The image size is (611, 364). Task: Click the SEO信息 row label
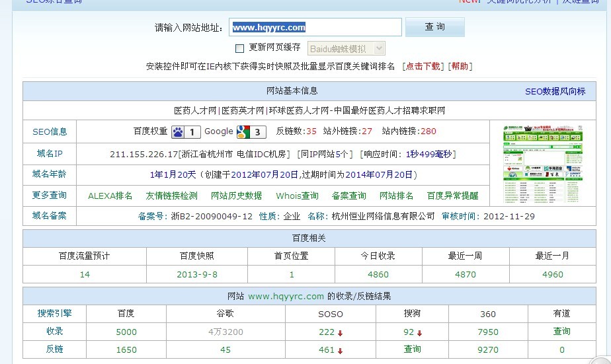tap(50, 132)
